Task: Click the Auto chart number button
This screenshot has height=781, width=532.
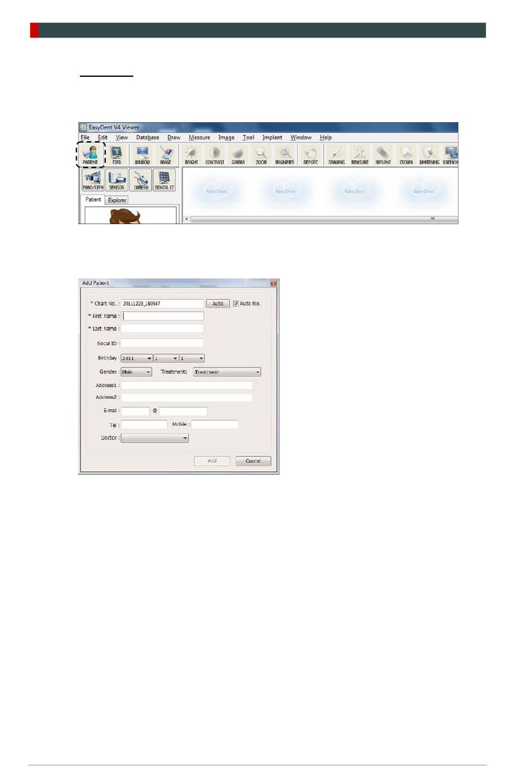Action: (218, 304)
